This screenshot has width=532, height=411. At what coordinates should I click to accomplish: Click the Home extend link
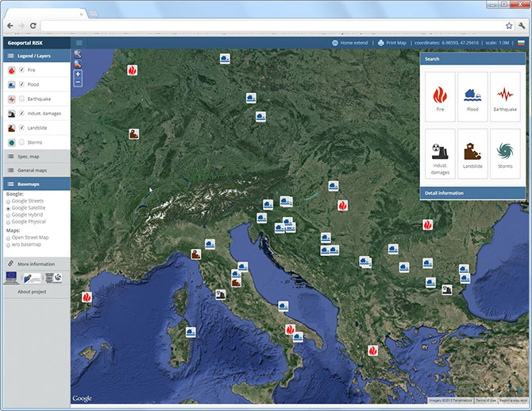click(x=354, y=43)
